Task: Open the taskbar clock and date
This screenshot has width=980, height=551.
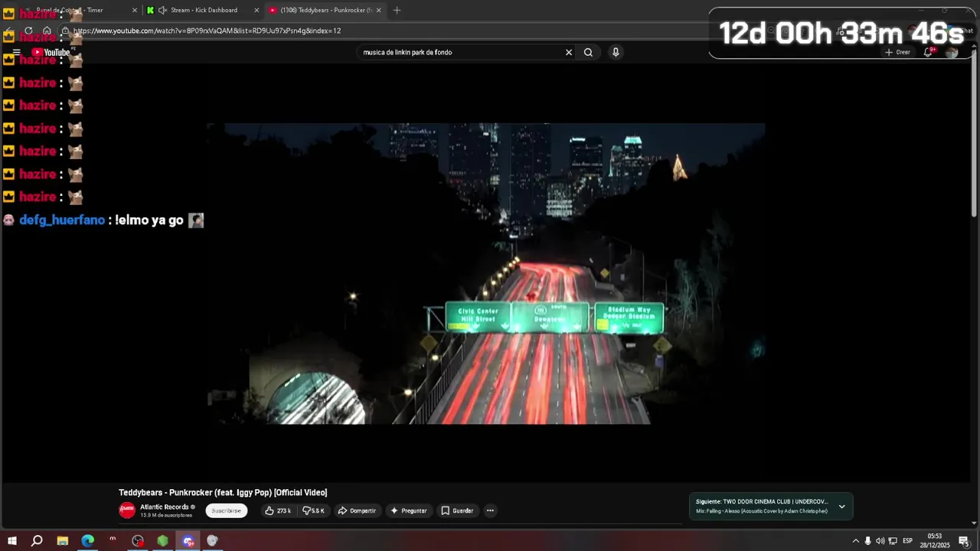Action: pos(935,541)
